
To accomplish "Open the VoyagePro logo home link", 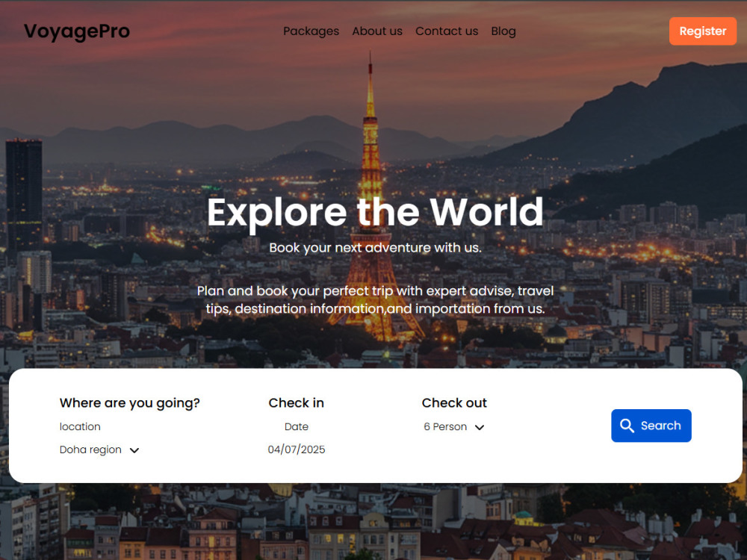I will tap(77, 31).
